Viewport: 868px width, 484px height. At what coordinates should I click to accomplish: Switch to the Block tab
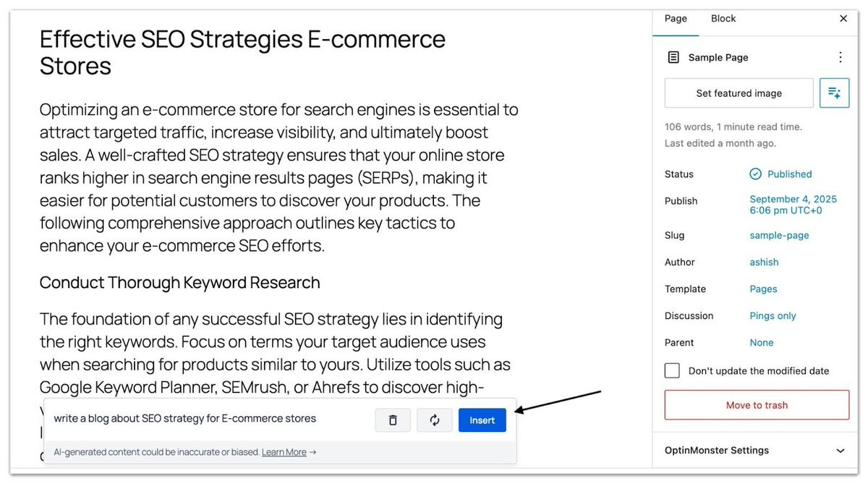tap(723, 19)
